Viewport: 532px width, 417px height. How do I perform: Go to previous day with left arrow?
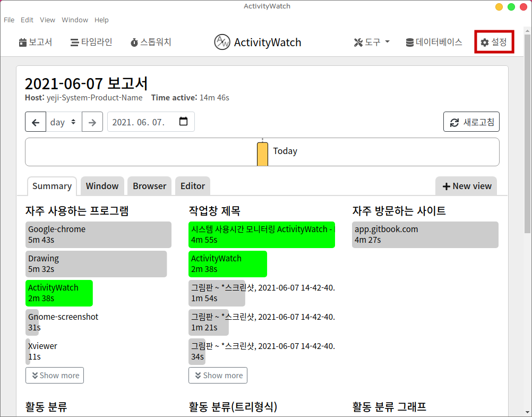tap(36, 122)
